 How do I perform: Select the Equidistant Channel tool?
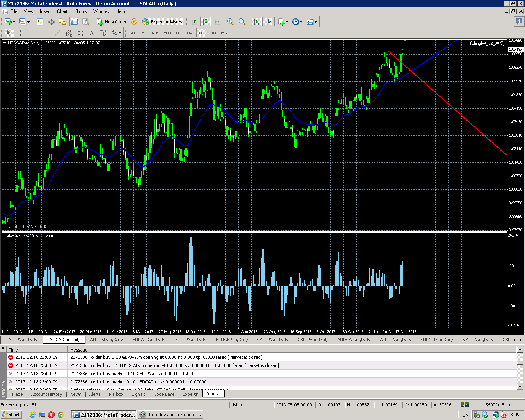tap(68, 33)
